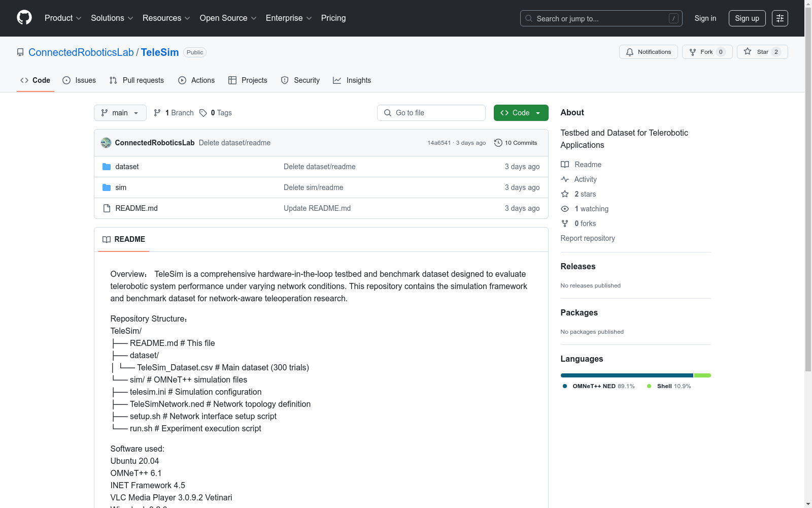This screenshot has width=812, height=508.
Task: Click the OMNeT++ NED language color dot
Action: [565, 386]
